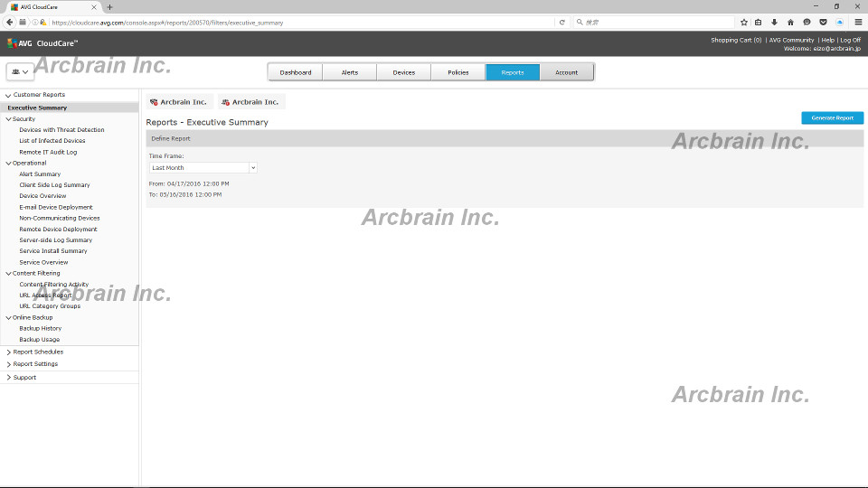
Task: Select Executive Summary in the sidebar
Action: (x=70, y=108)
